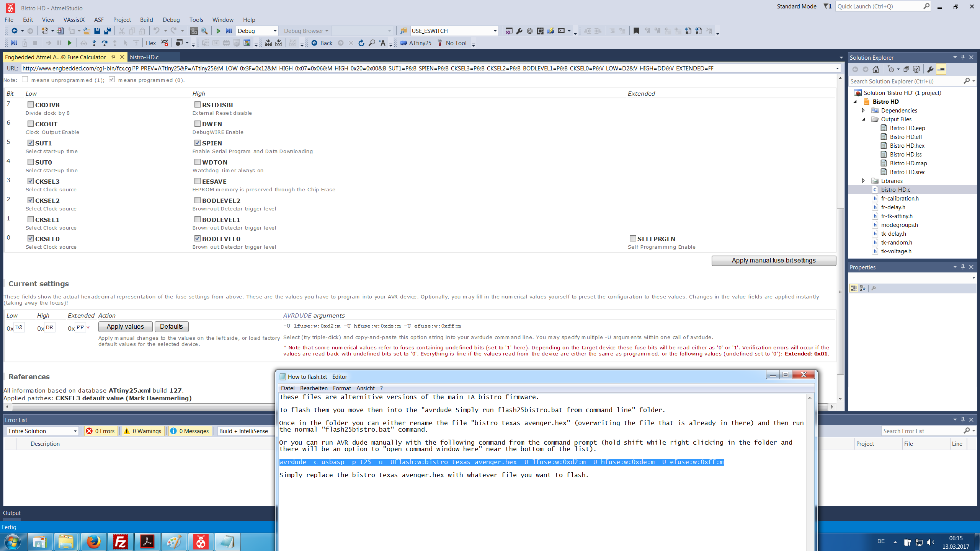980x551 pixels.
Task: Click the Low fuse value field D2
Action: coord(19,328)
